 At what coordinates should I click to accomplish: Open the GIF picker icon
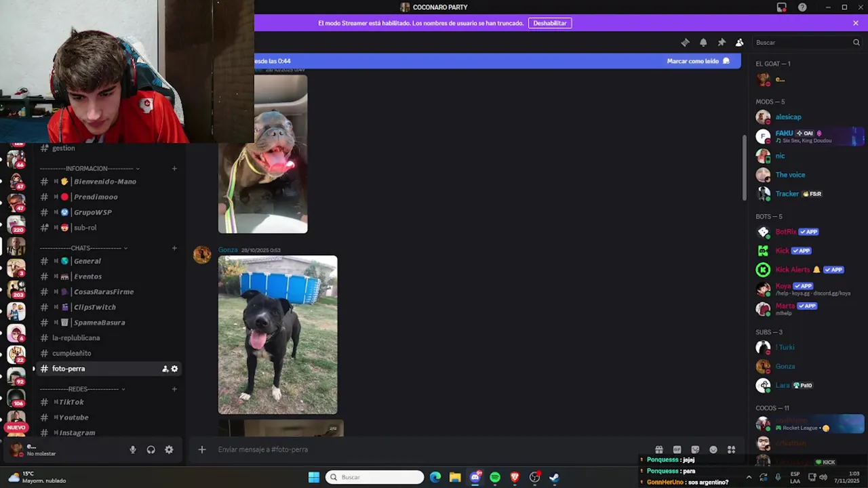[677, 449]
